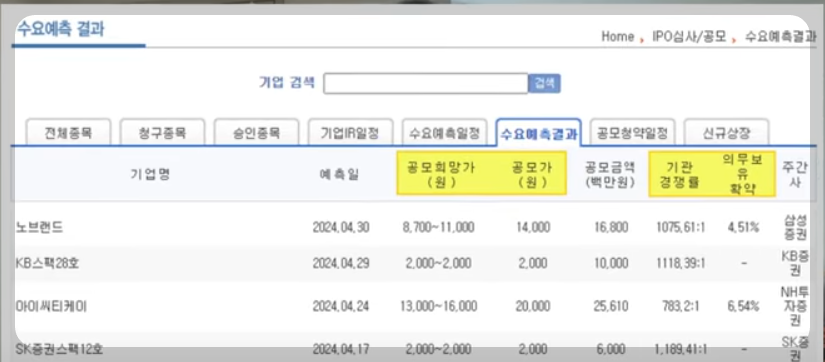Open the 기업IR일정 tab
This screenshot has height=362, width=825.
(350, 132)
